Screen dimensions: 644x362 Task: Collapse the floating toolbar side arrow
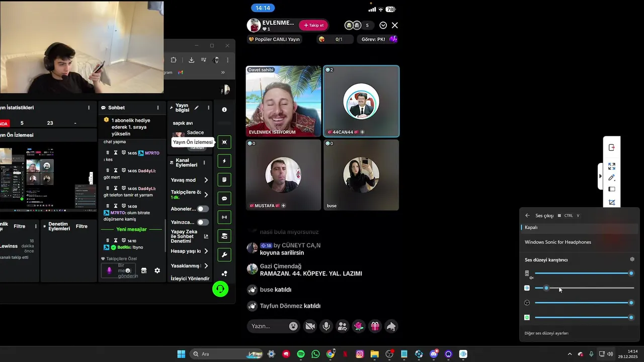point(600,176)
